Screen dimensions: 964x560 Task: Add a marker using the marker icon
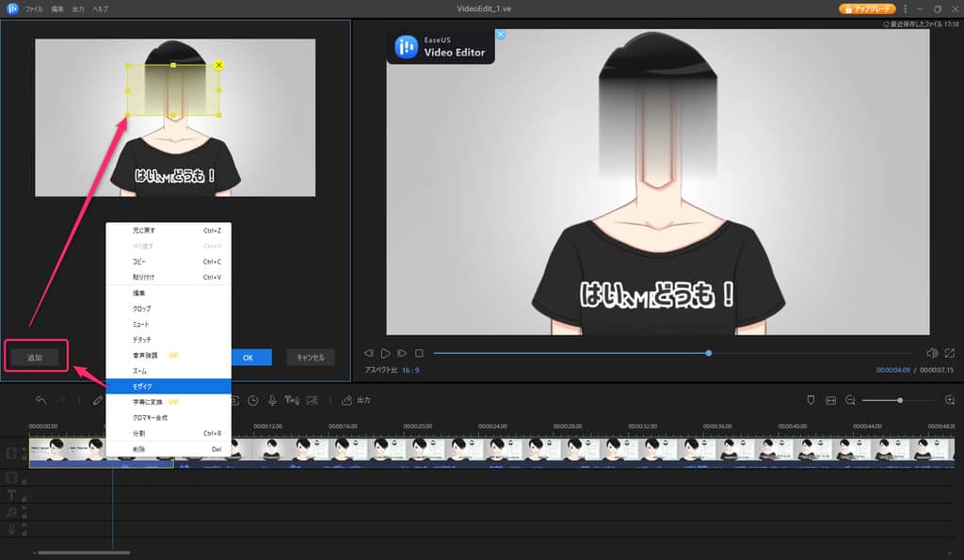click(x=811, y=400)
